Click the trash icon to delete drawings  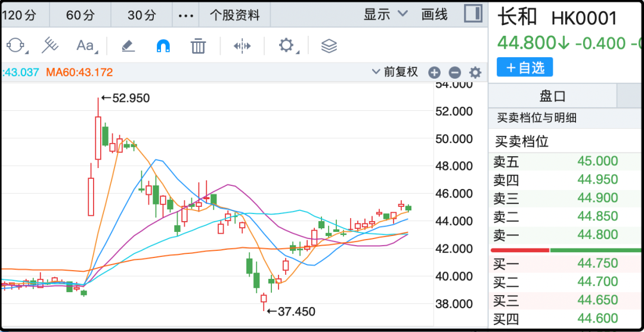(198, 45)
